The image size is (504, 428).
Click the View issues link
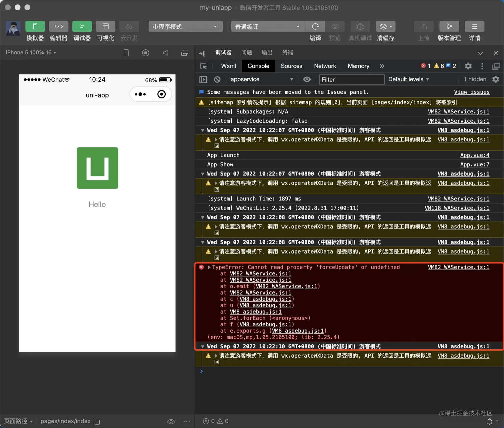[471, 92]
